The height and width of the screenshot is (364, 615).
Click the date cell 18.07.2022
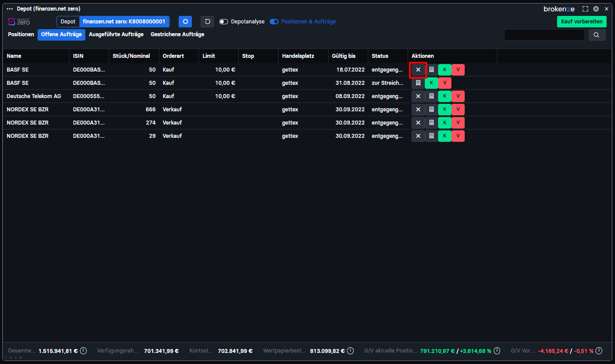348,70
